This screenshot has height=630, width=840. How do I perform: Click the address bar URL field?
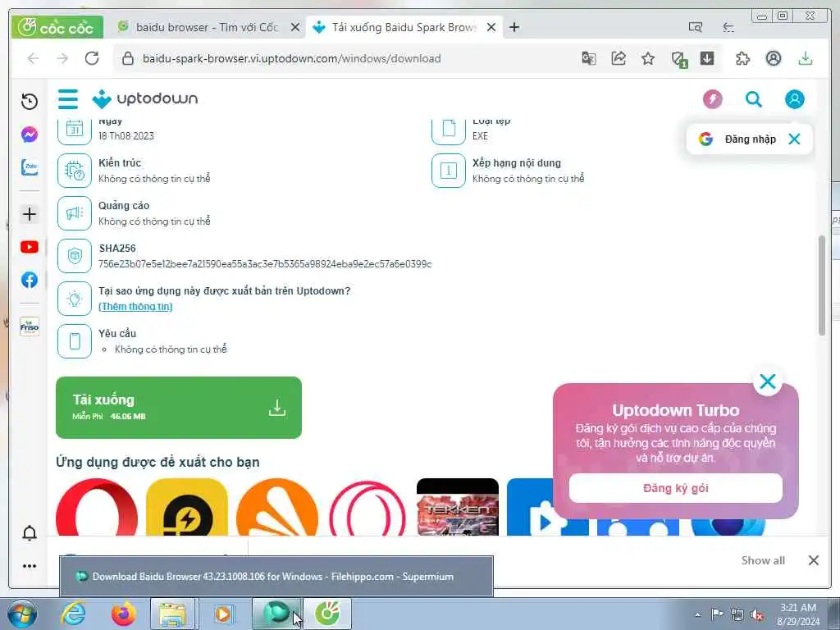point(291,58)
